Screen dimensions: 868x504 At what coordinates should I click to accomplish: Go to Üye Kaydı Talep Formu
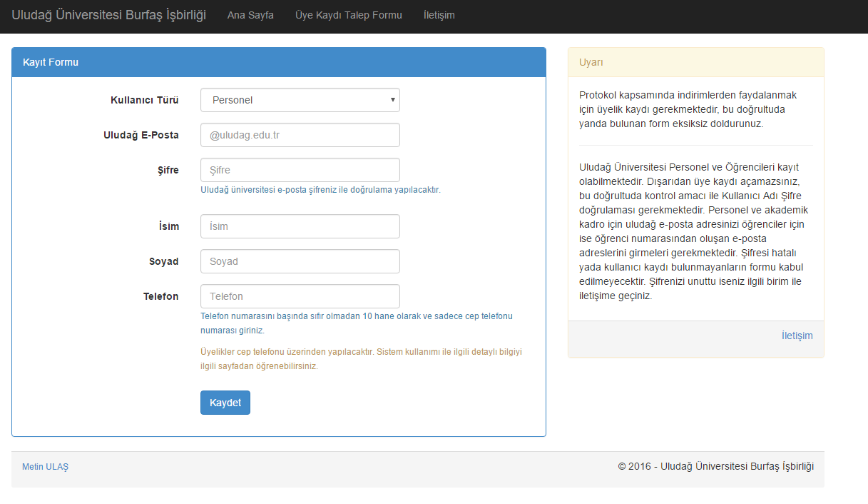pos(349,15)
